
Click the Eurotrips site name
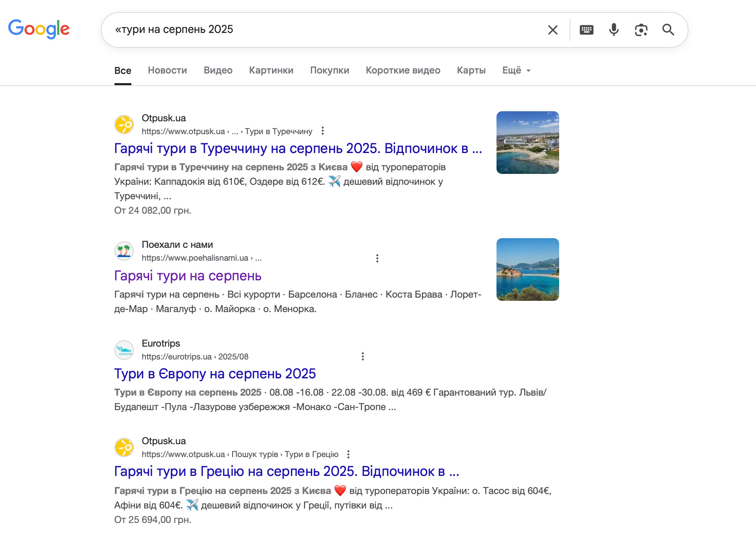click(161, 343)
